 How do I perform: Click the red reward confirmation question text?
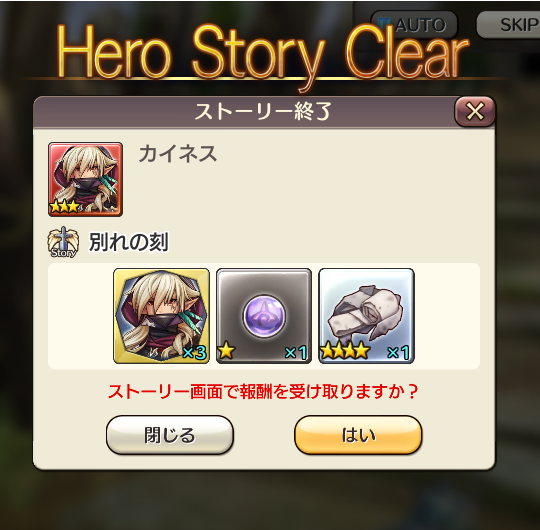pyautogui.click(x=263, y=391)
